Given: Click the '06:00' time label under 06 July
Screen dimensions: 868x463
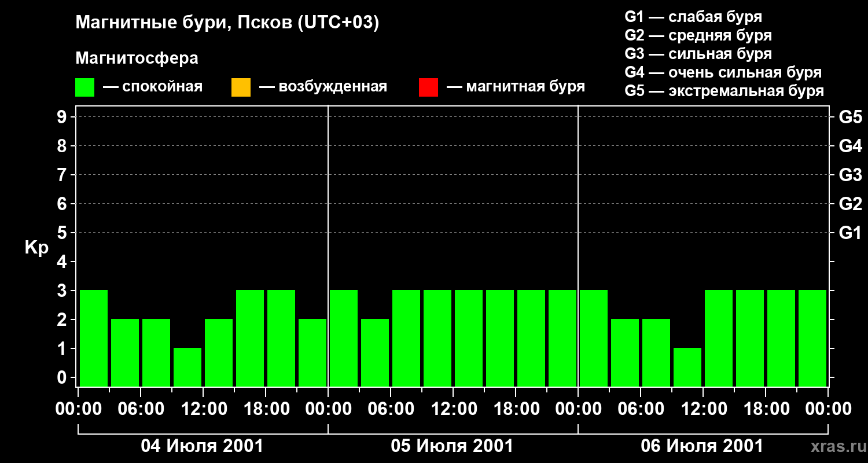Looking at the screenshot, I should point(641,409).
